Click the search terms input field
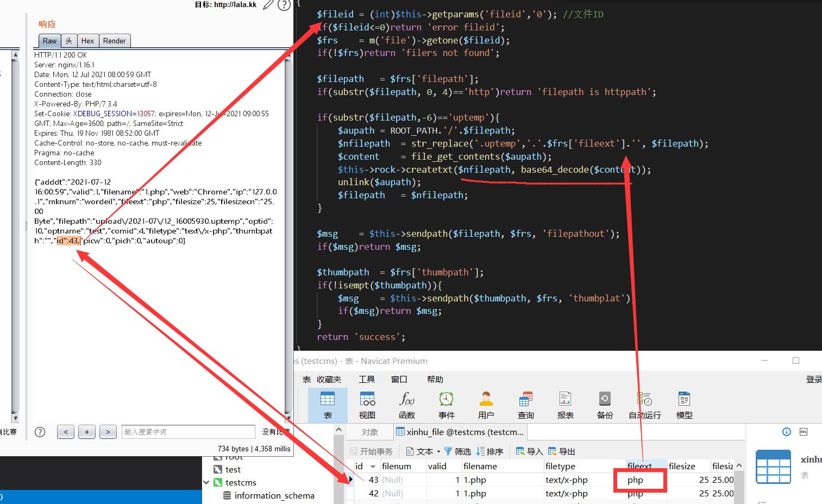Screen dimensions: 822x504 pos(189,432)
